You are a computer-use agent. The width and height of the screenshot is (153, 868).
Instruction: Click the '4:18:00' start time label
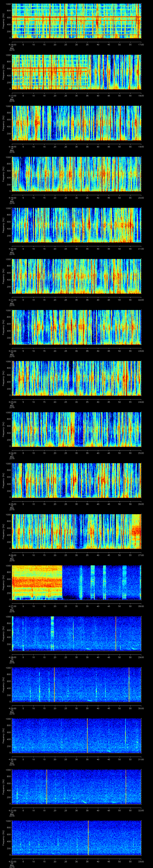click(12, 147)
